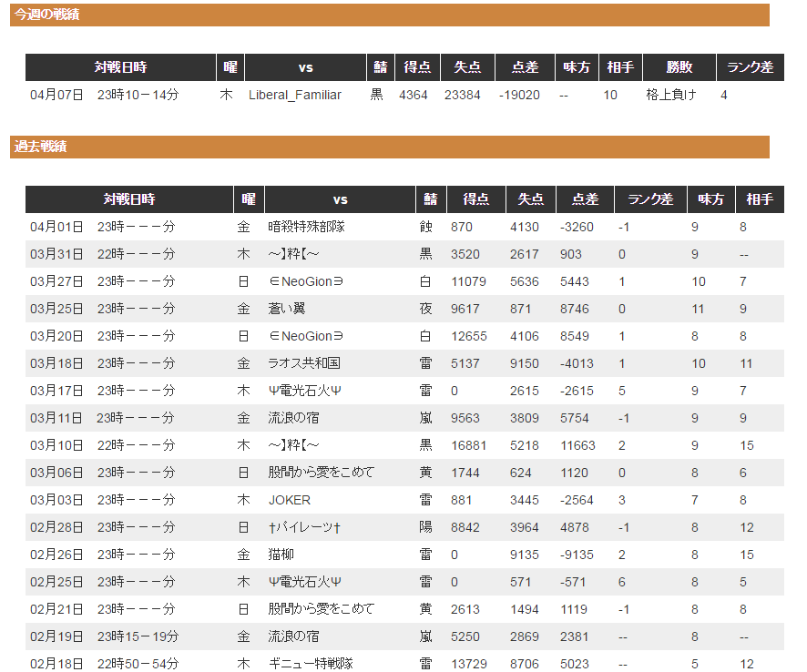Click lost points value 23384

462,95
